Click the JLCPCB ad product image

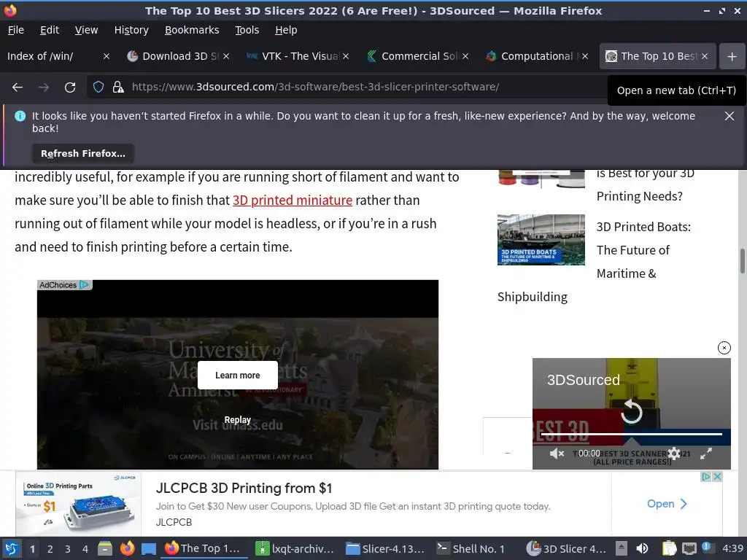(79, 504)
